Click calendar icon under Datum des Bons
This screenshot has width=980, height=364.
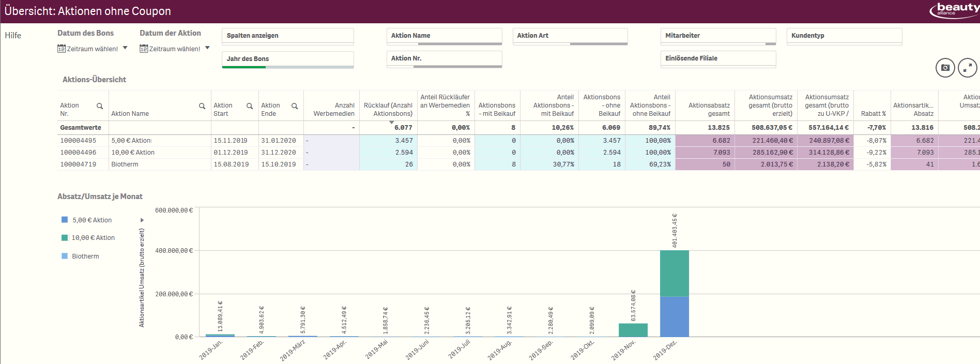pos(62,49)
